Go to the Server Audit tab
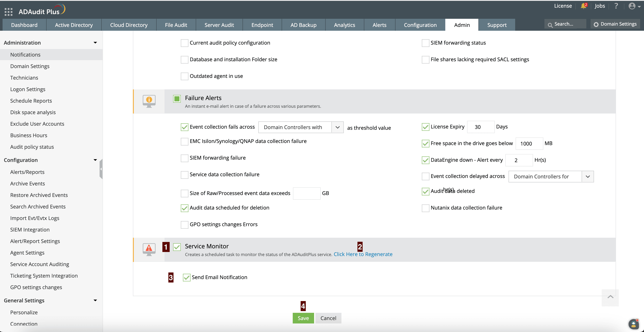The image size is (644, 332). pyautogui.click(x=219, y=25)
